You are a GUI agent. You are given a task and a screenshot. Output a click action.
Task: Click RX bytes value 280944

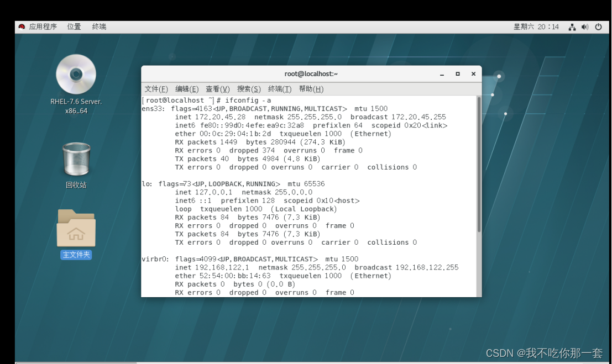pos(283,142)
